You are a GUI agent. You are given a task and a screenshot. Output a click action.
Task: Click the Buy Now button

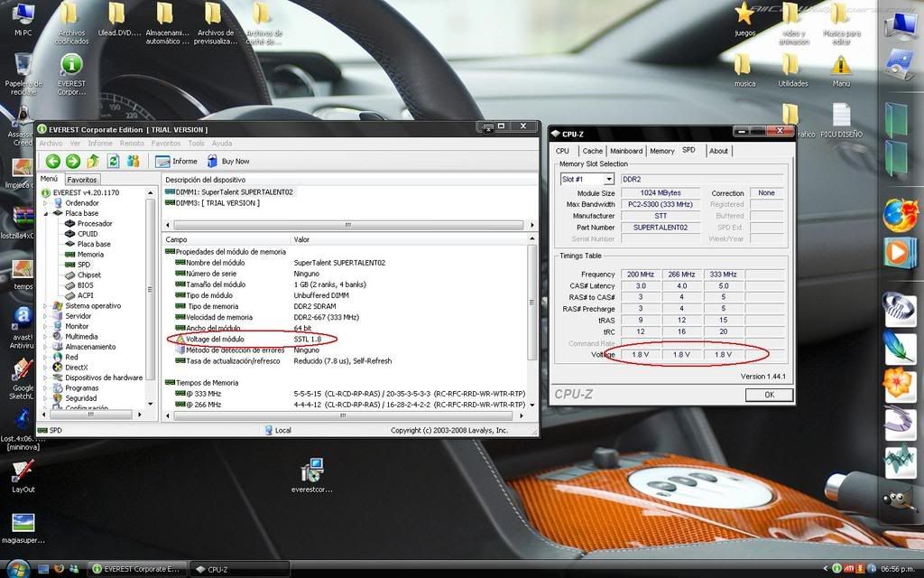click(x=228, y=161)
